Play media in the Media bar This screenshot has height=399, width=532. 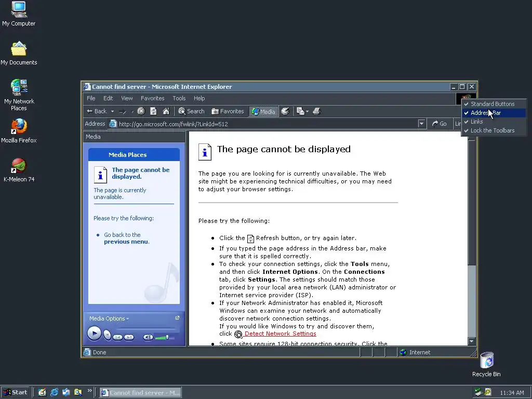click(94, 333)
